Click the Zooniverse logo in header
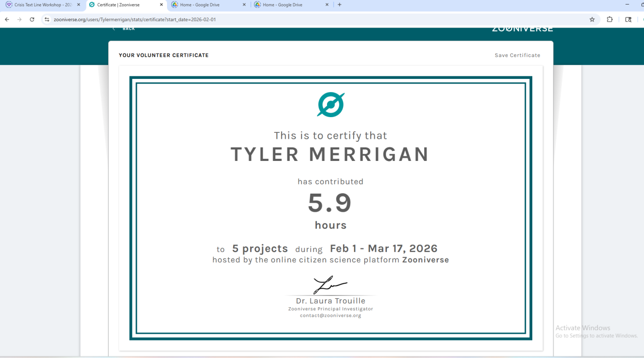The image size is (644, 358). point(522,29)
